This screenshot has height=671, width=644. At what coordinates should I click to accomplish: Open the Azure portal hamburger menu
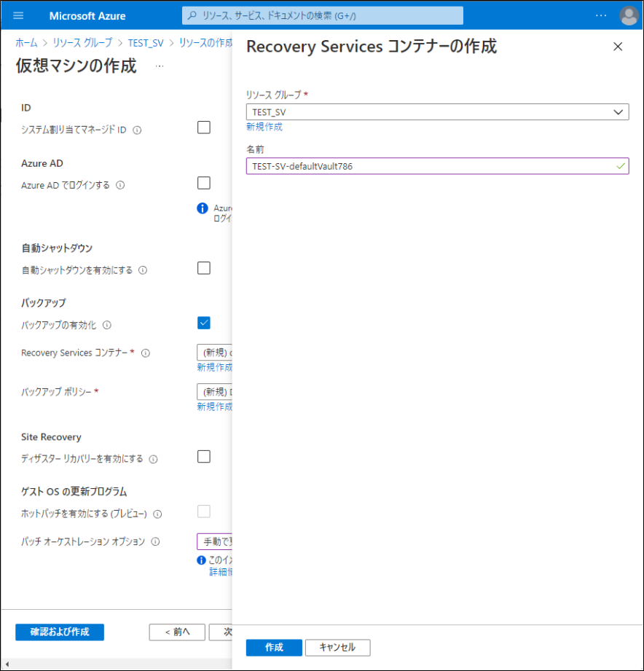[x=18, y=16]
